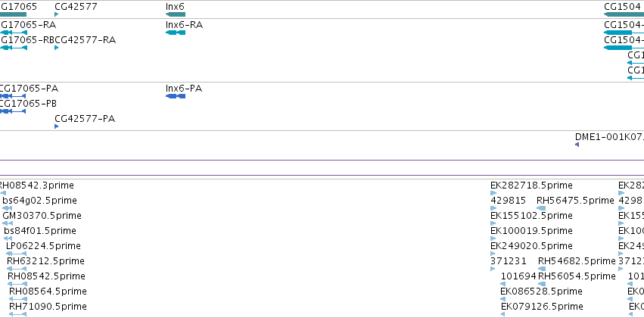This screenshot has height=318, width=644.
Task: Select the GM30370.5prime EST glyph
Action: click(8, 223)
